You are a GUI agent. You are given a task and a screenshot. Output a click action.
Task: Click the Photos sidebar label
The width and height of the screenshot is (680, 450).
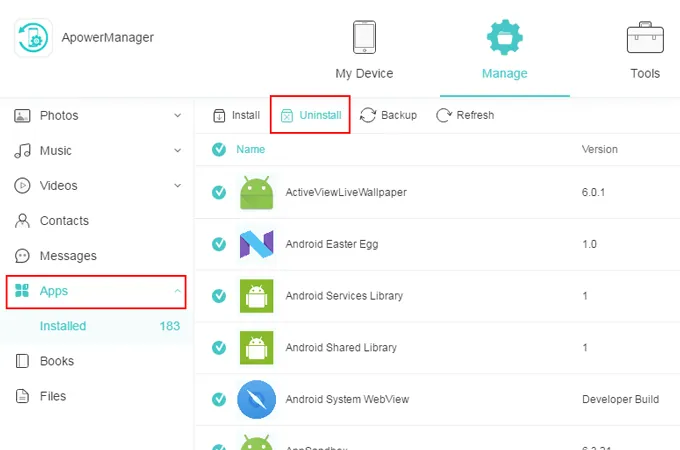[x=59, y=116]
